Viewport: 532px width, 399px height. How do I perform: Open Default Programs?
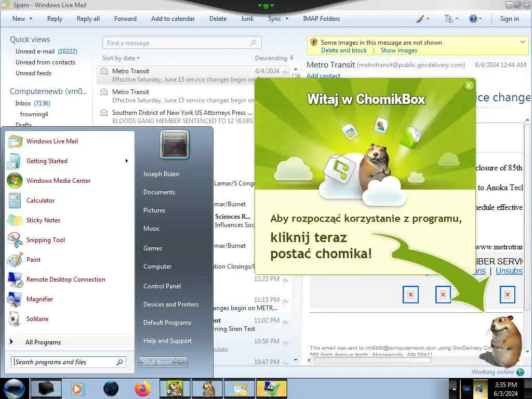(167, 323)
